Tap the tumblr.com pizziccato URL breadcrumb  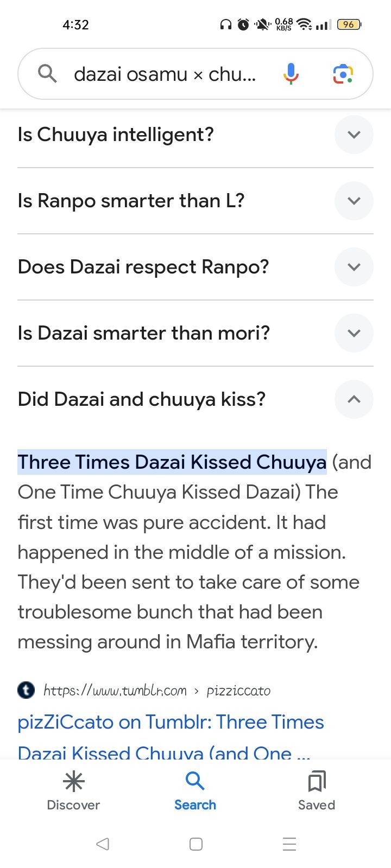pos(156,691)
